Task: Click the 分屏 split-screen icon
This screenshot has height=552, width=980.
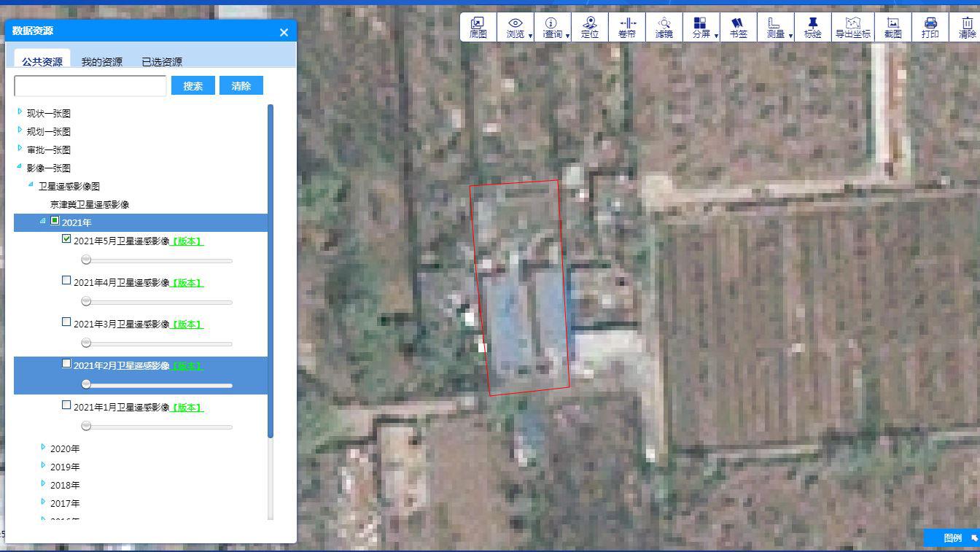Action: [x=700, y=23]
